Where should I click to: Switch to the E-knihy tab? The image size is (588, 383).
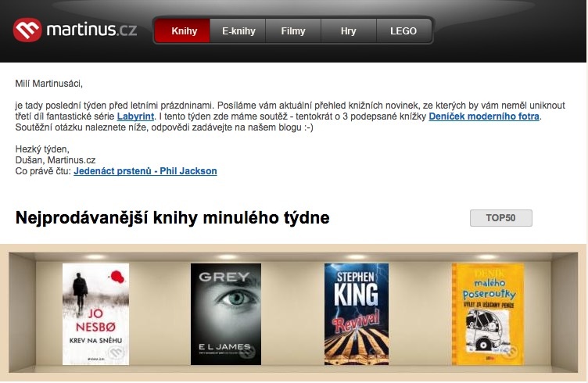pyautogui.click(x=238, y=30)
